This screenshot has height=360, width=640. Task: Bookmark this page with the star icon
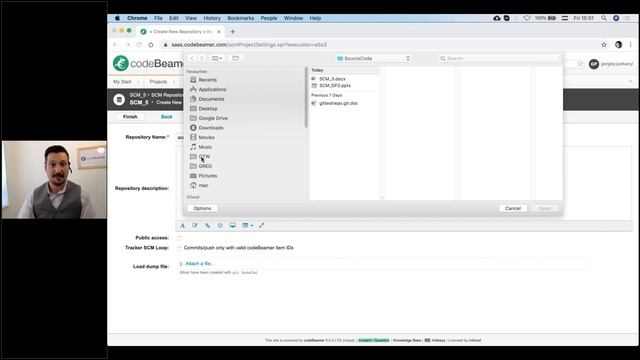click(x=604, y=45)
